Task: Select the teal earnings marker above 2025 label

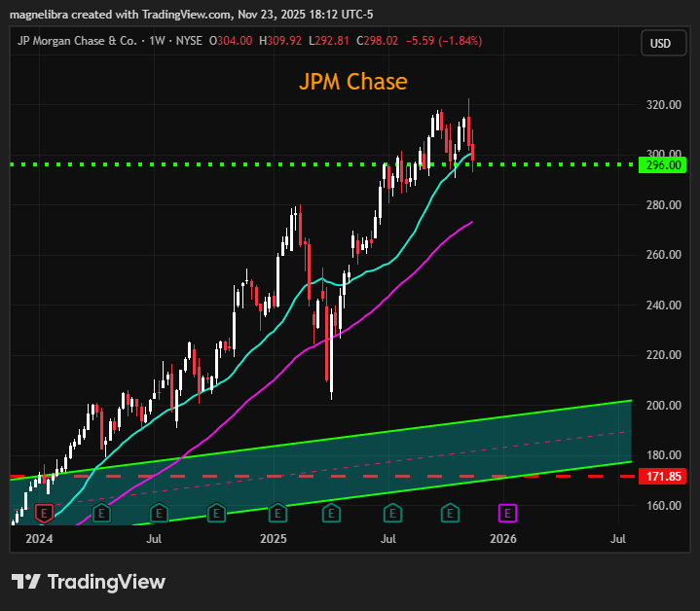Action: 277,514
